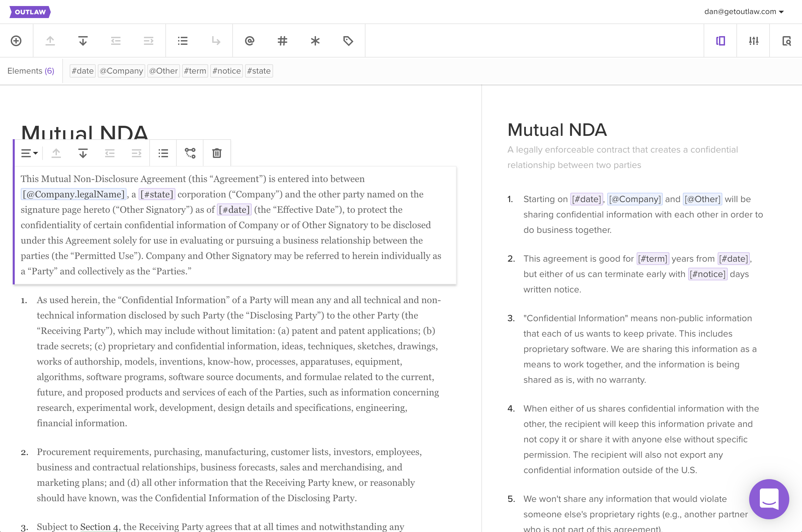The image size is (802, 532).
Task: Toggle list style in section toolbar
Action: [163, 153]
